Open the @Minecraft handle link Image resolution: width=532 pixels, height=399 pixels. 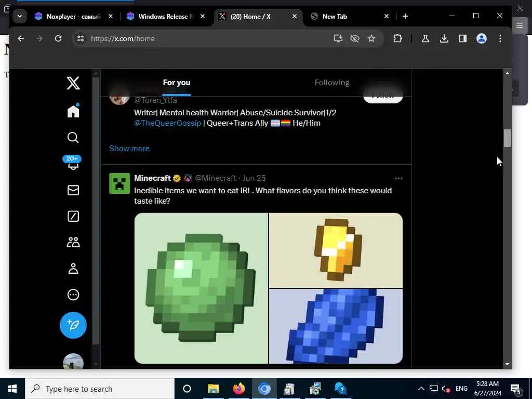[216, 178]
